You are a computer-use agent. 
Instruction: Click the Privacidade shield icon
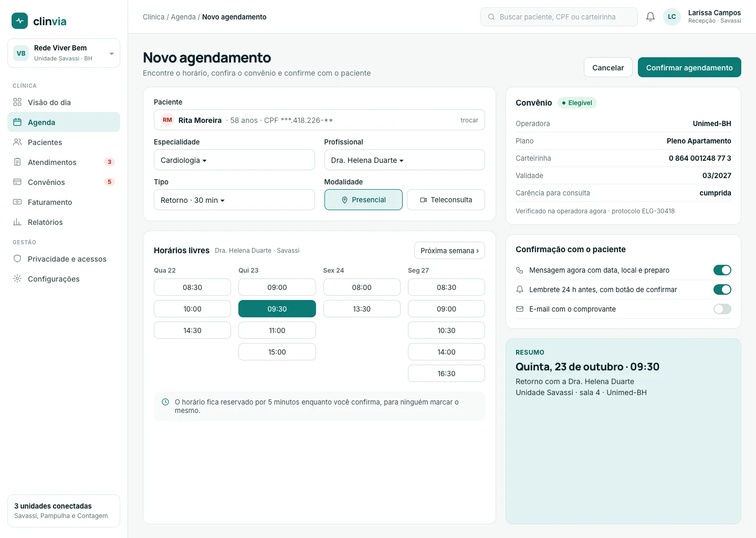[17, 258]
